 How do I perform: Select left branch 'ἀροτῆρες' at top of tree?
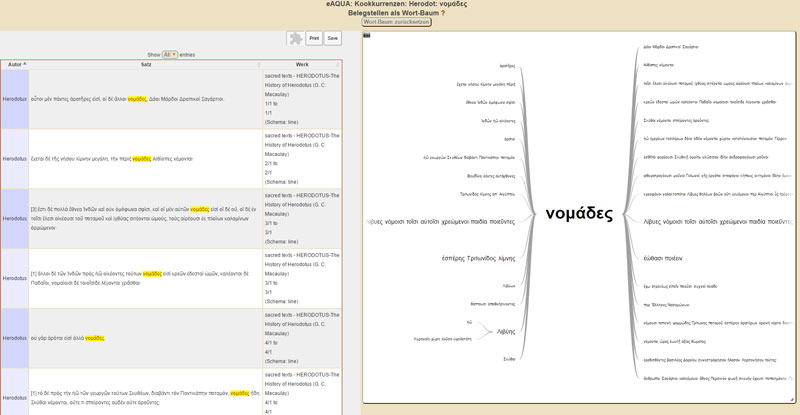[507, 66]
